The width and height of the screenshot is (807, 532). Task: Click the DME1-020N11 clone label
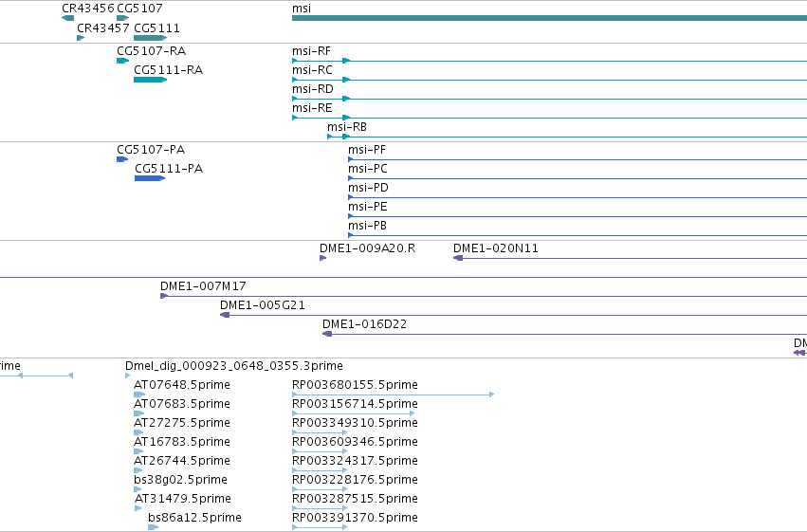click(496, 248)
